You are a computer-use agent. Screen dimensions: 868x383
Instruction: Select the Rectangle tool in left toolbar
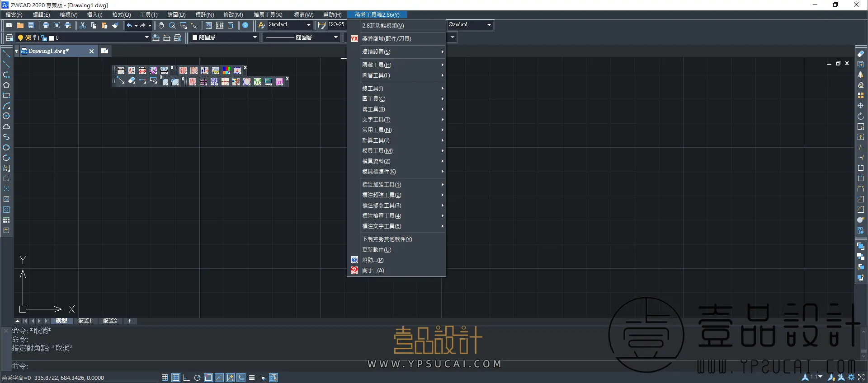tap(6, 95)
